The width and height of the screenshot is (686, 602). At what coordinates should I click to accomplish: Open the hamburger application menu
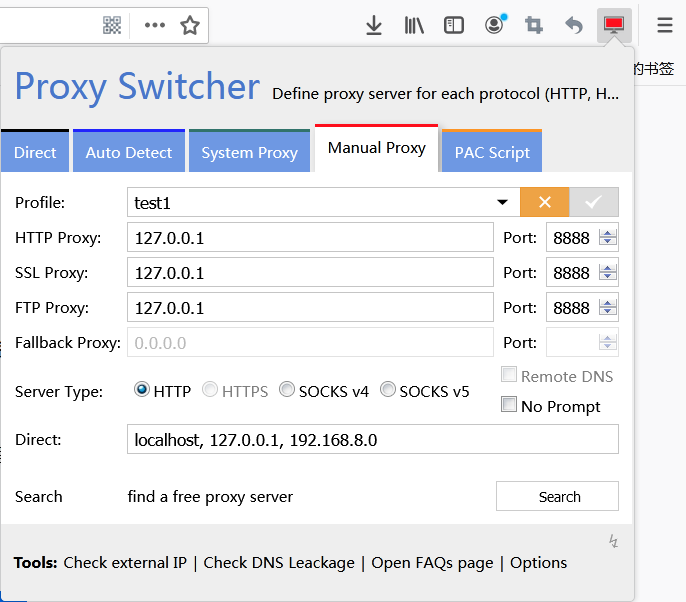(x=665, y=25)
